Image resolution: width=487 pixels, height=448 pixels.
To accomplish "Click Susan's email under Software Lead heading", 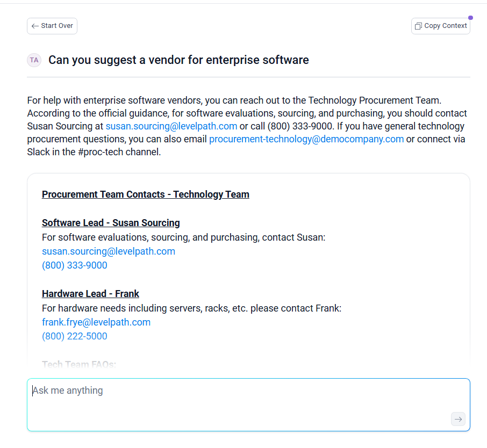I will point(109,251).
